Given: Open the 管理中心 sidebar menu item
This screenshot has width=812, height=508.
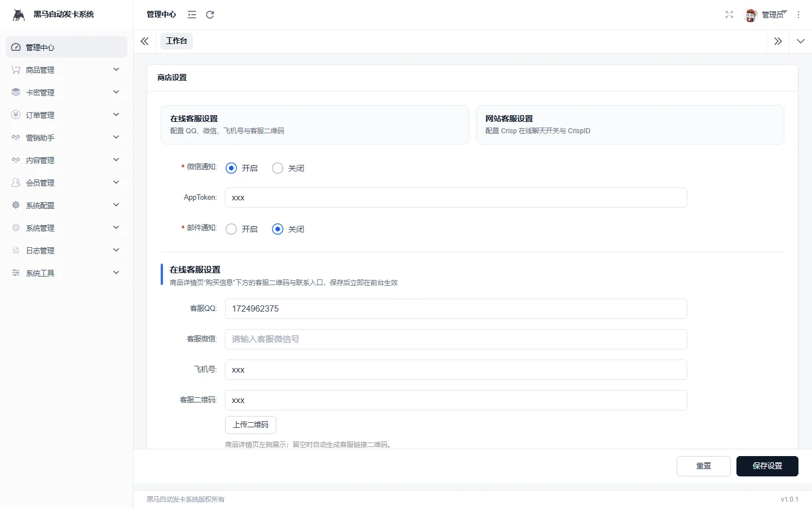Looking at the screenshot, I should [67, 47].
